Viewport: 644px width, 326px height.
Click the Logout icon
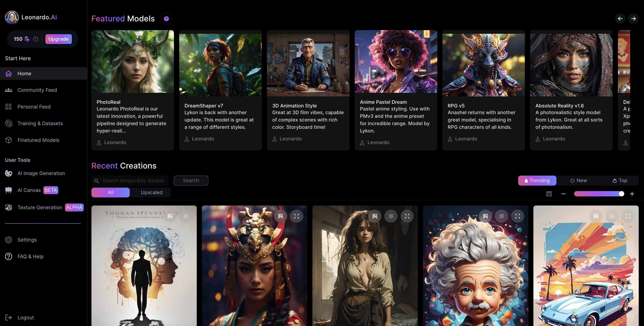pyautogui.click(x=9, y=317)
